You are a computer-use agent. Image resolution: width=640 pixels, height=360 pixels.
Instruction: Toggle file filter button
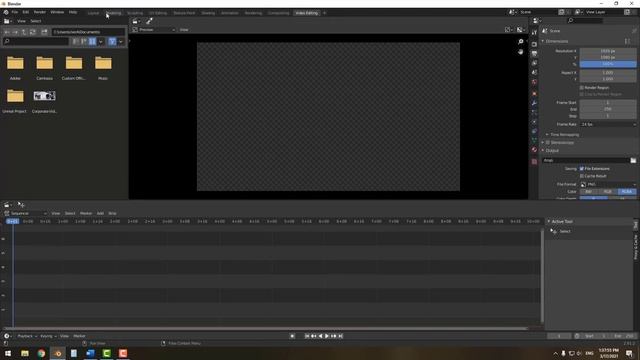click(x=112, y=41)
